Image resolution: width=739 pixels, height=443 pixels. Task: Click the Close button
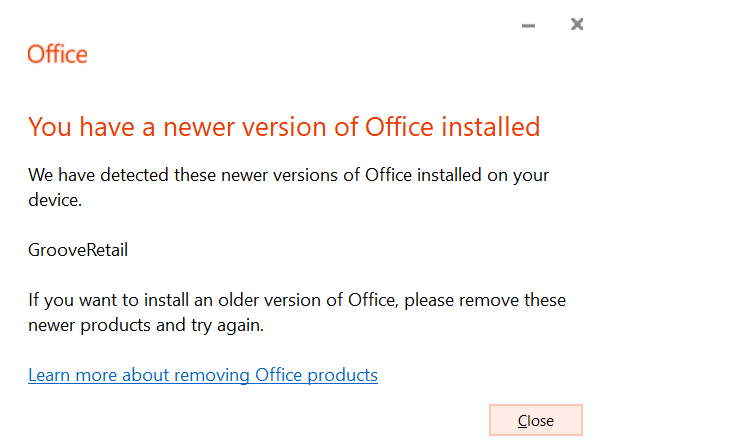point(535,420)
